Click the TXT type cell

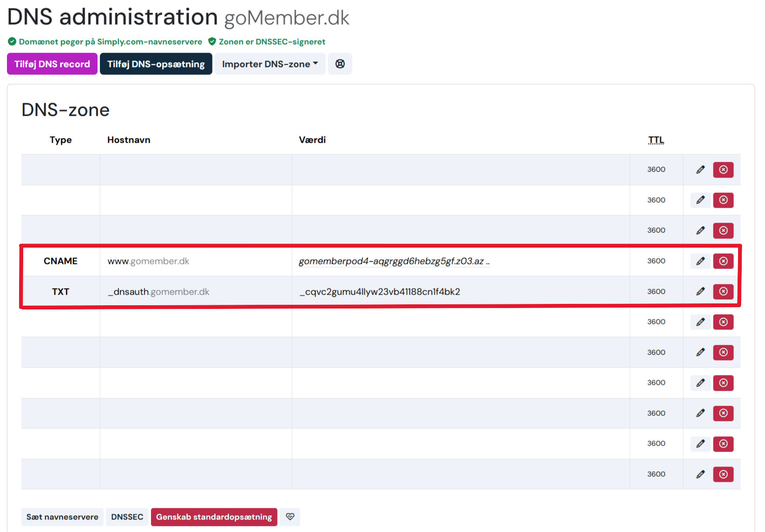tap(60, 292)
